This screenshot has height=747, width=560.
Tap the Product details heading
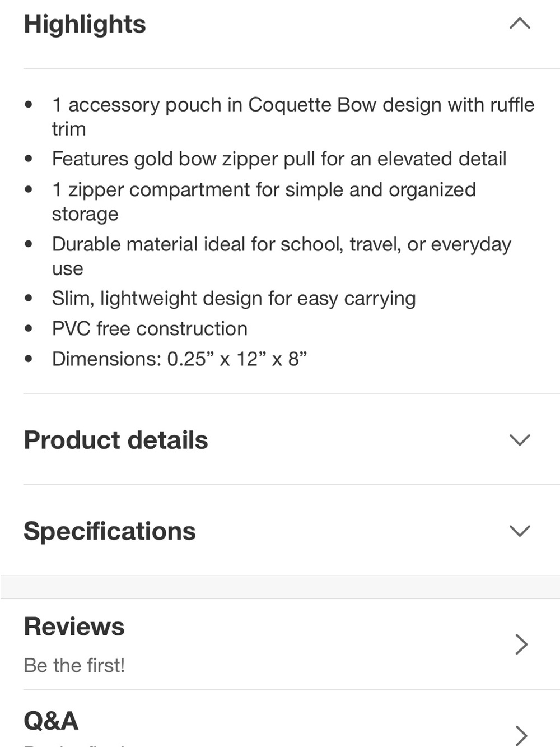click(116, 440)
